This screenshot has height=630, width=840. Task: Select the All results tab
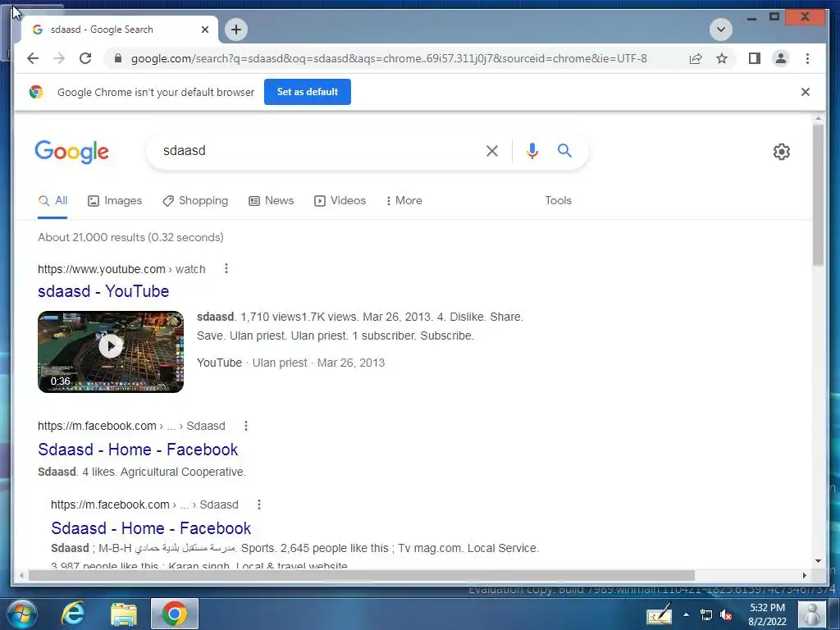tap(53, 201)
